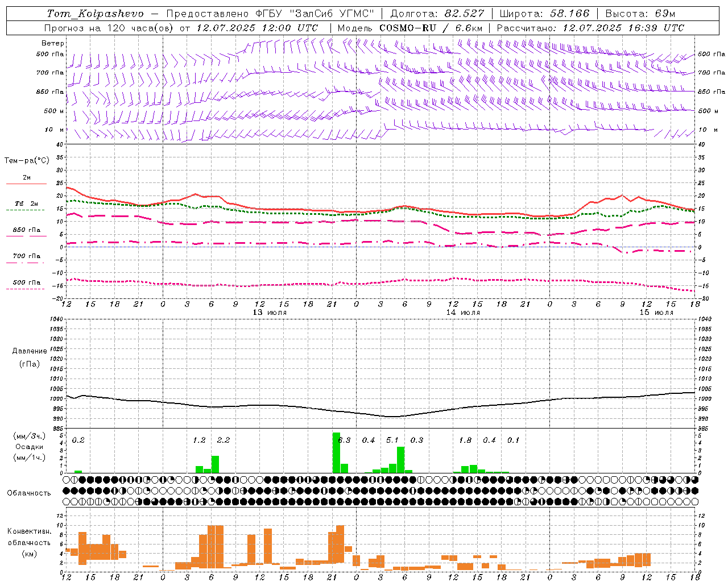Click the 6.3 precipitation value
This screenshot has width=728, height=582.
click(344, 440)
